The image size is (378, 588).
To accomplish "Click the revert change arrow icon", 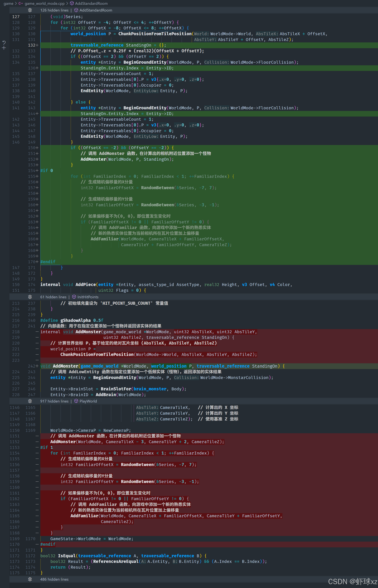I will pyautogui.click(x=4, y=42).
